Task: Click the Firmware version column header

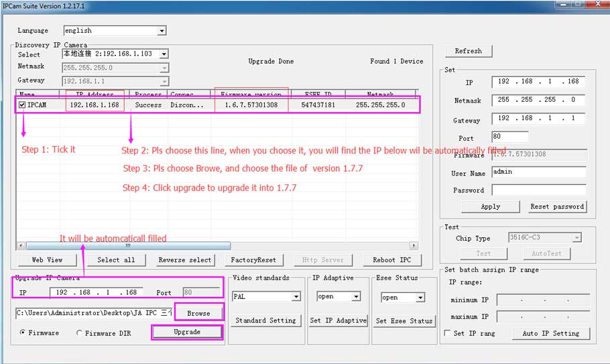Action: (251, 95)
